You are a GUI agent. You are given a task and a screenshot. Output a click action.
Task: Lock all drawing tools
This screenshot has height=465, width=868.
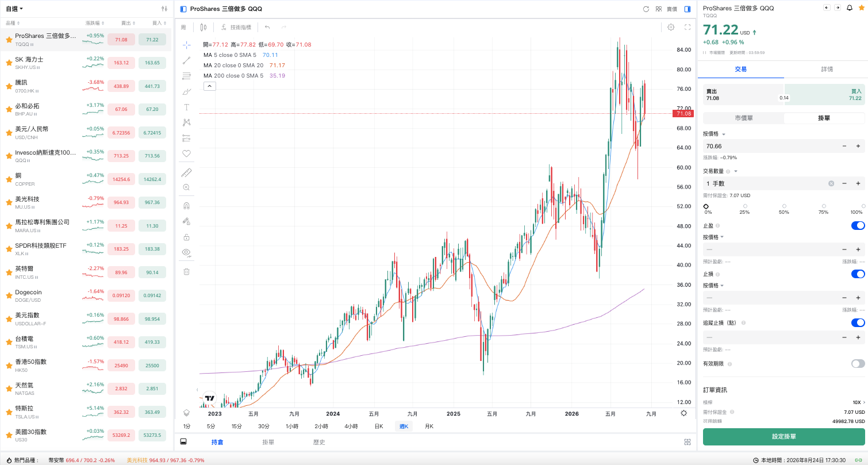coord(186,237)
